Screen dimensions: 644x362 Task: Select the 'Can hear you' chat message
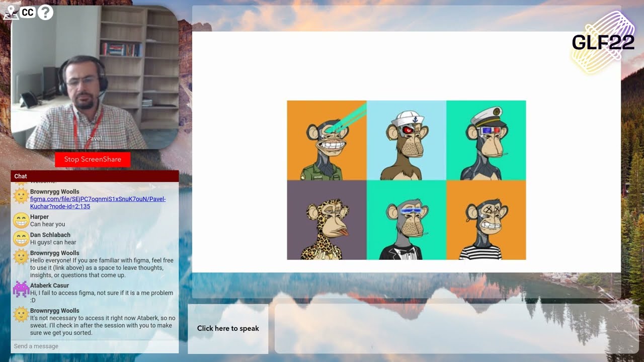(47, 224)
